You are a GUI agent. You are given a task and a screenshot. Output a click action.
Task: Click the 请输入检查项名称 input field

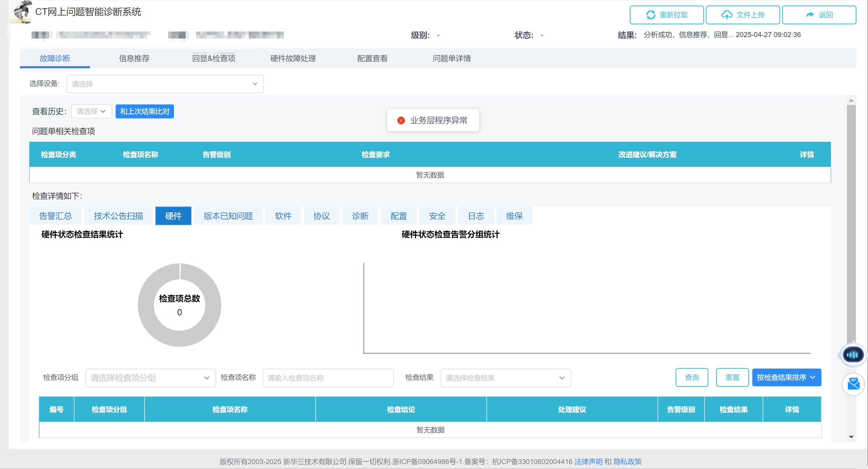pyautogui.click(x=328, y=378)
